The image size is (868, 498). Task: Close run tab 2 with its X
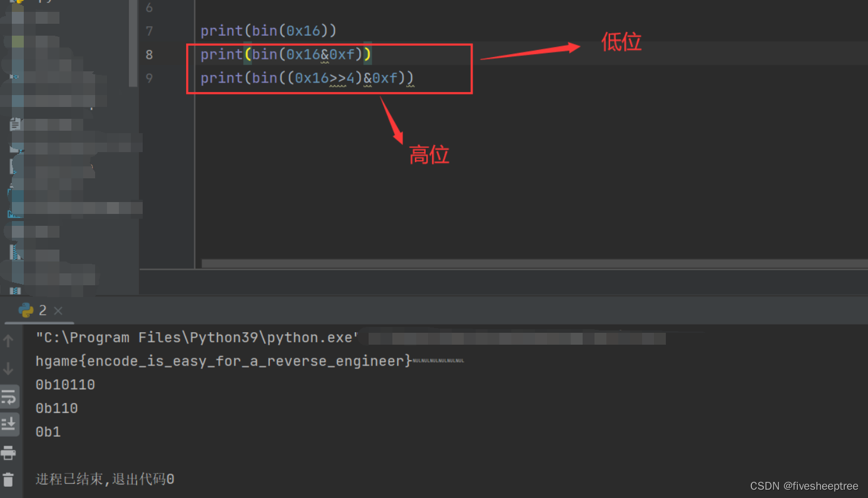[56, 310]
